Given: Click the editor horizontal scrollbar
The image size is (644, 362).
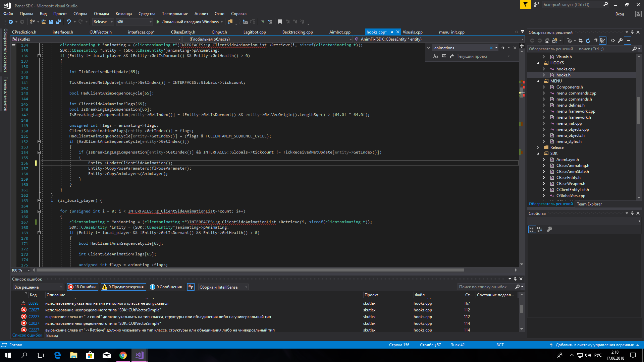Looking at the screenshot, I should pos(250,270).
